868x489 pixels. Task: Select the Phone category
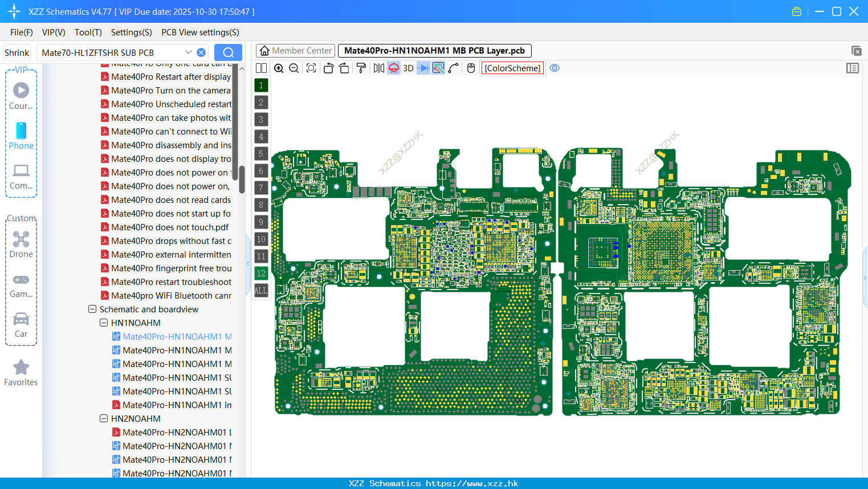point(21,136)
